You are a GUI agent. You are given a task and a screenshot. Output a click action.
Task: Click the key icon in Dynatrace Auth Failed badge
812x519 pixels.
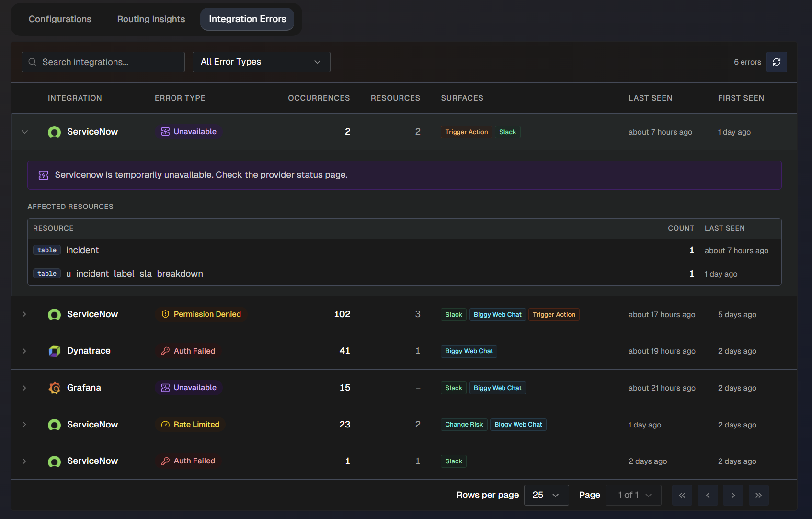click(165, 351)
